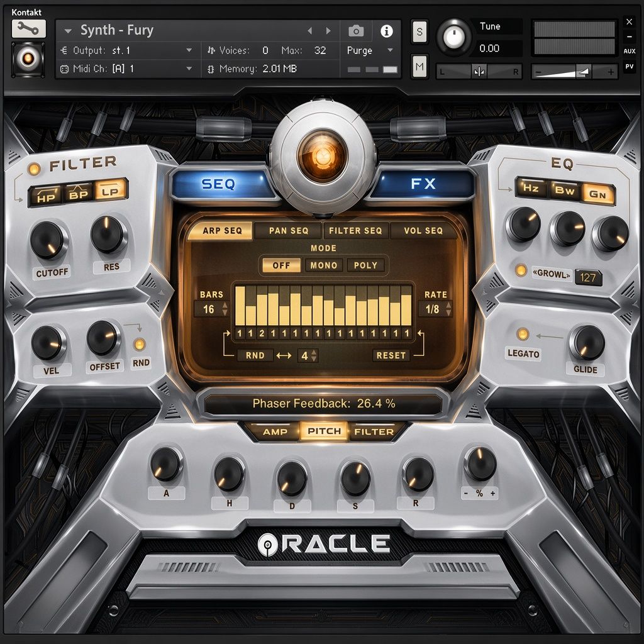Toggle the GROWL LED
Screen dimensions: 644x644
[x=521, y=270]
